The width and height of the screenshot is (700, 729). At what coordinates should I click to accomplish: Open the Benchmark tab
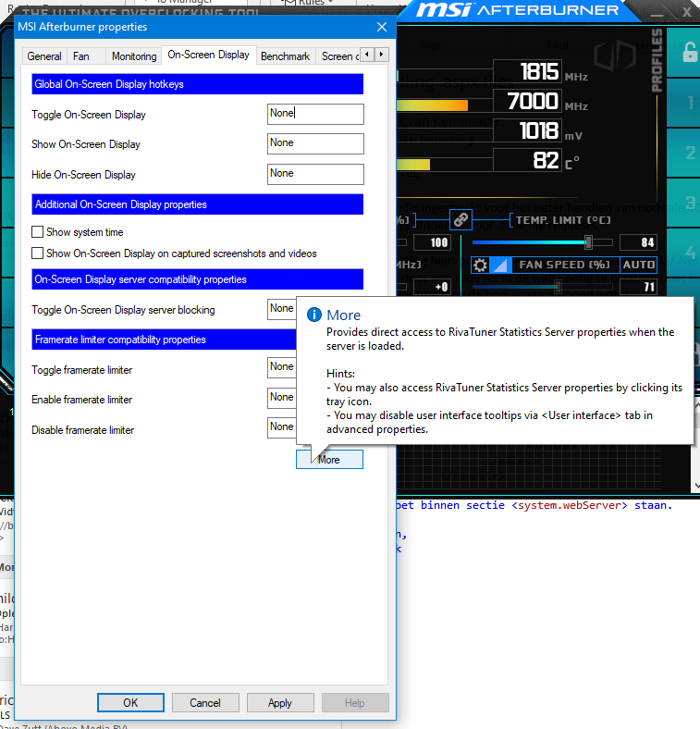pos(285,56)
